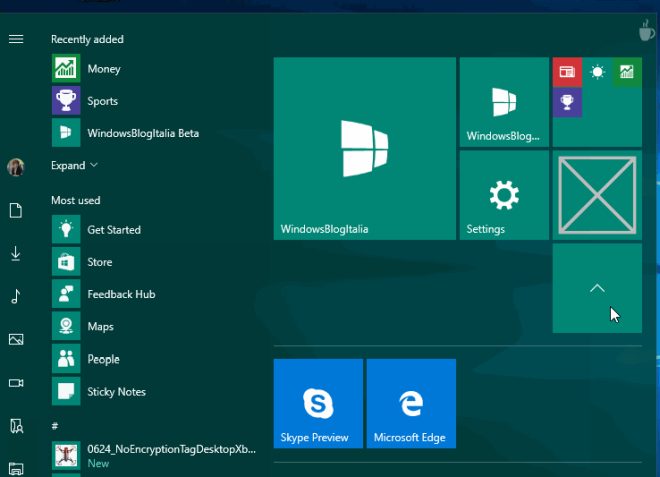Launch Feedback Hub

point(154,294)
